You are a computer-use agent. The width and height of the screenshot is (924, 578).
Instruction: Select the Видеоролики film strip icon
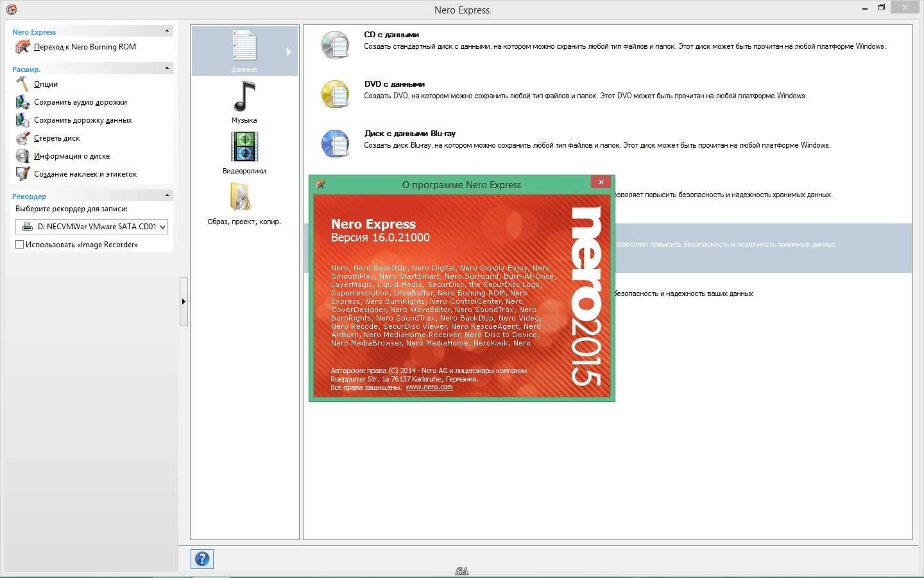click(x=244, y=147)
